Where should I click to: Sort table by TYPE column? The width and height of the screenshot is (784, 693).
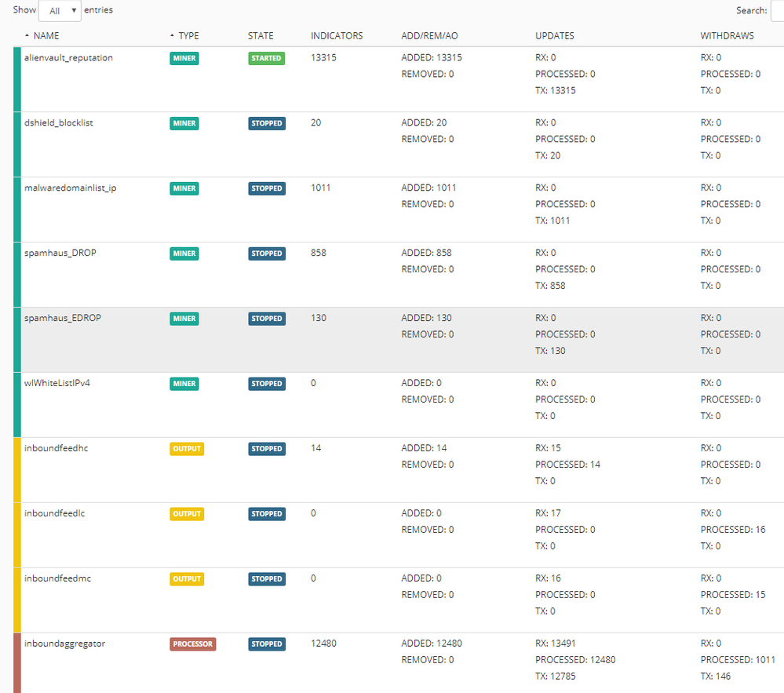coord(188,36)
